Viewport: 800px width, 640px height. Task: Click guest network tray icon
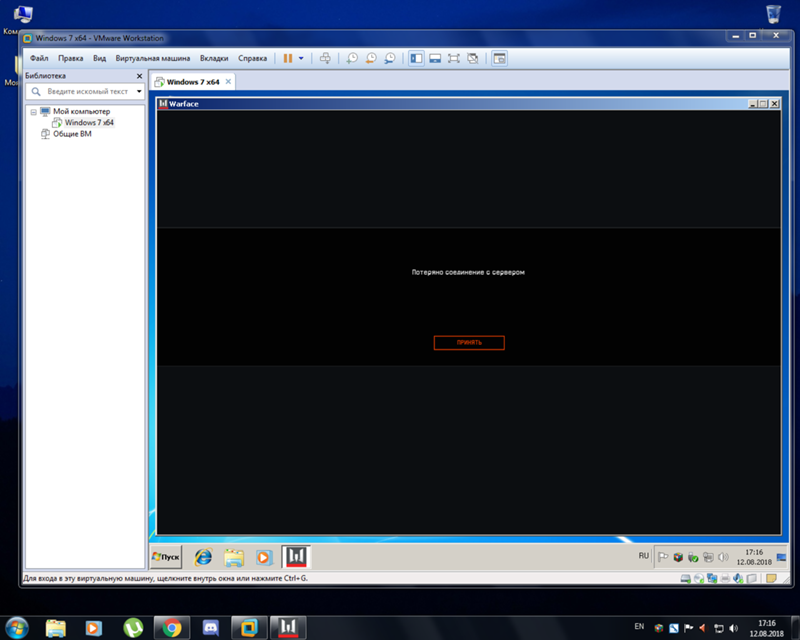point(708,557)
